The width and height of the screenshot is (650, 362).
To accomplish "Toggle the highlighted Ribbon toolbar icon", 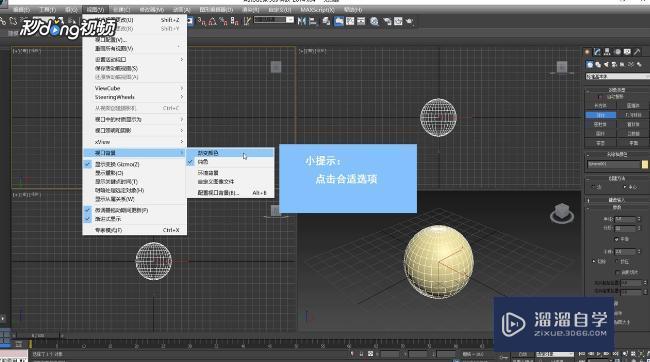I will [339, 21].
